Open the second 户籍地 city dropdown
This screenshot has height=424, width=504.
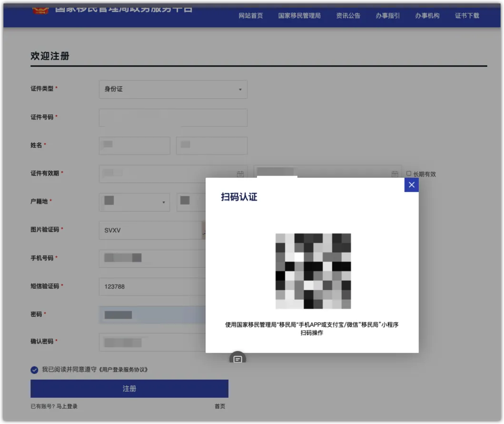[x=190, y=202]
